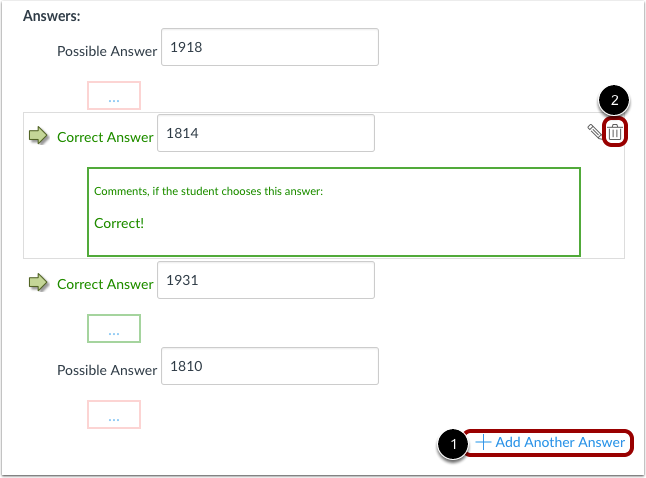646x478 pixels.
Task: Click the plus icon for Add Another Answer
Action: click(x=483, y=442)
